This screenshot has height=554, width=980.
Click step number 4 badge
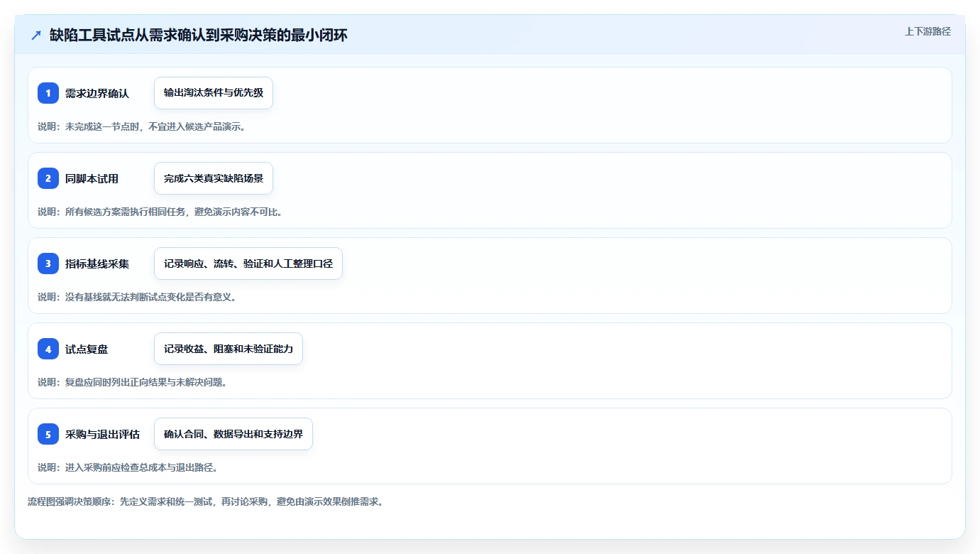48,349
